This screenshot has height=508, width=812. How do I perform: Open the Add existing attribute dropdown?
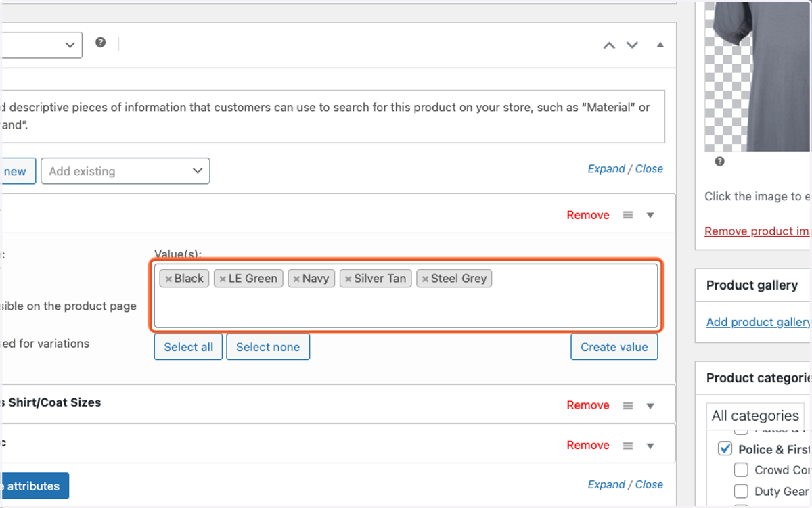pos(125,171)
